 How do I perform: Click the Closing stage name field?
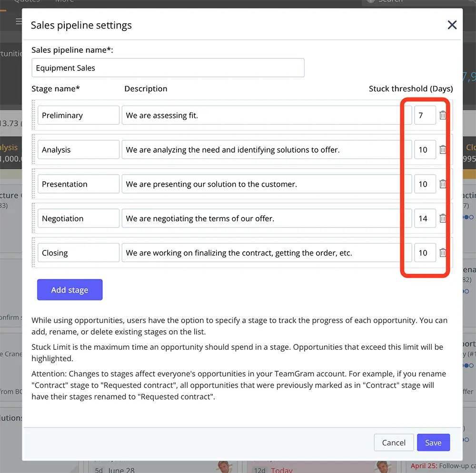[78, 253]
